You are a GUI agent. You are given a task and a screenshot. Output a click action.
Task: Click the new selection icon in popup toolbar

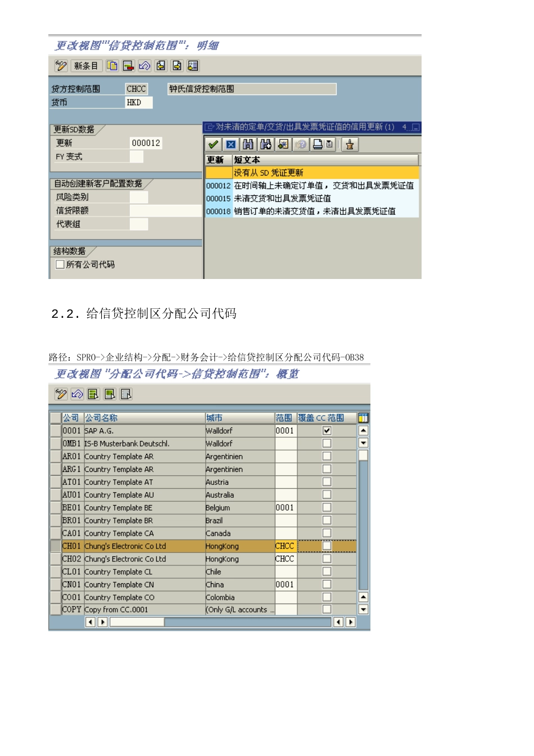coord(283,145)
